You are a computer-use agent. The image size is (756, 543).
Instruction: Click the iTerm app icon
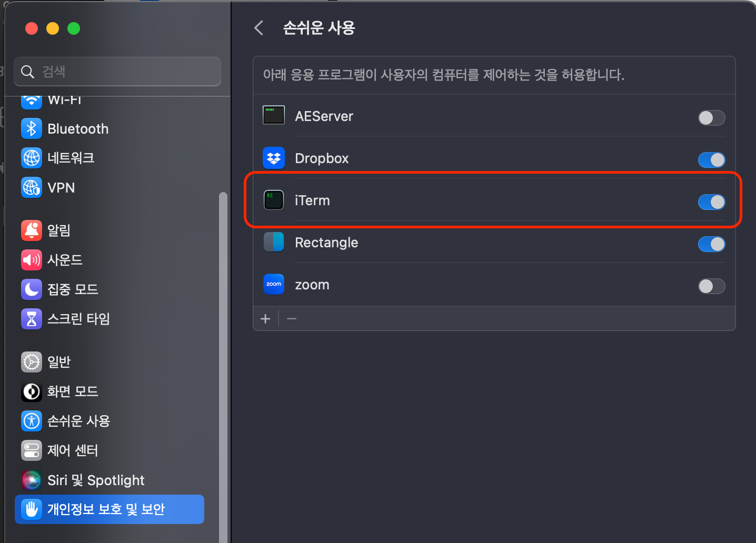pyautogui.click(x=274, y=200)
